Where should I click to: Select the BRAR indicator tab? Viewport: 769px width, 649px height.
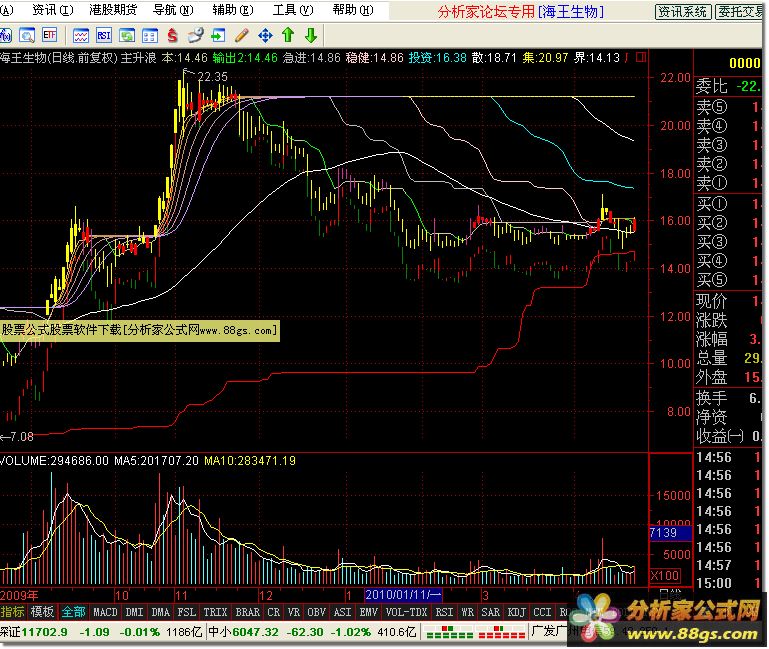click(248, 612)
